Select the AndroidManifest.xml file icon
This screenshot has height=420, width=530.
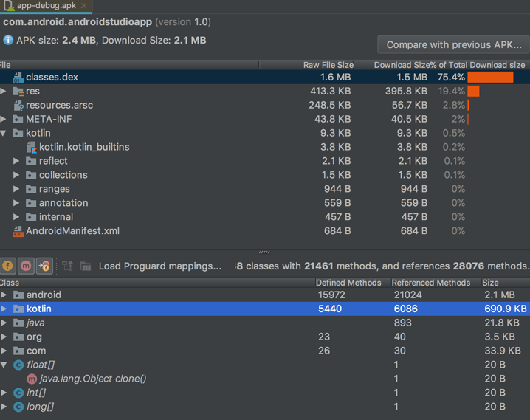click(18, 232)
